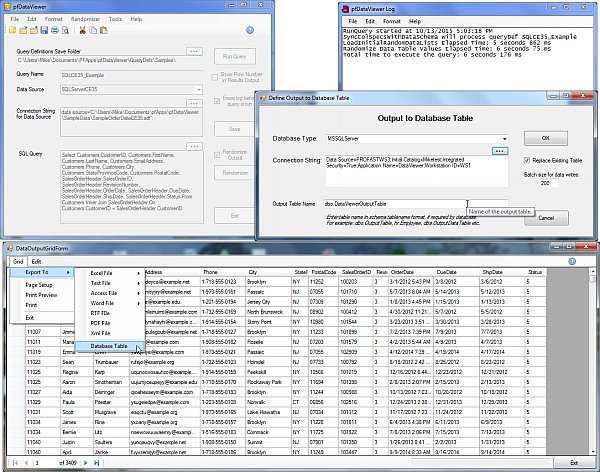Viewport: 600px width, 472px height.
Task: Click the Cut scissors icon
Action: (82, 30)
